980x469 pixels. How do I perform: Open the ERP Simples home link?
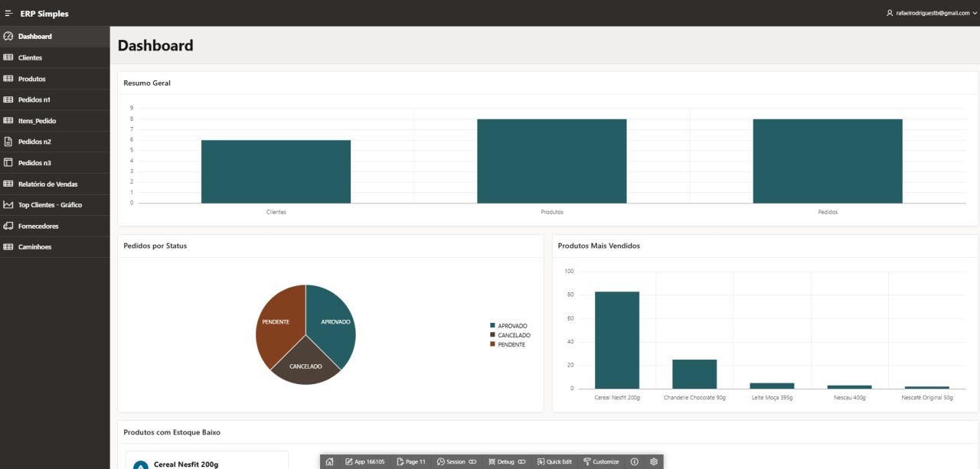(x=44, y=13)
